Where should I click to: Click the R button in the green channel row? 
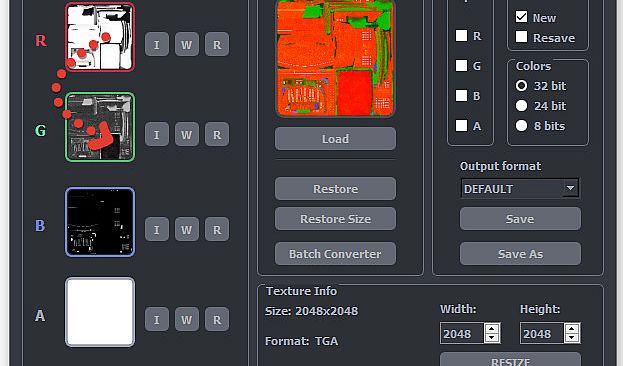pos(217,134)
